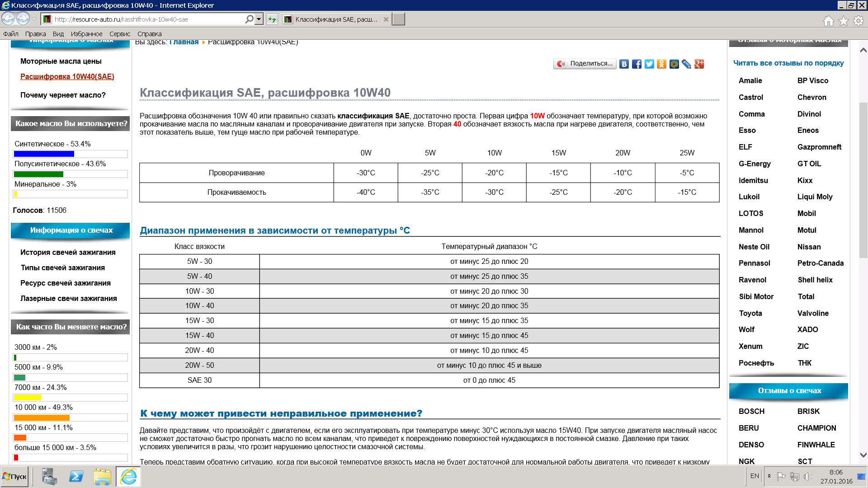The height and width of the screenshot is (488, 868).
Task: Open the Сервис menu
Action: coord(119,34)
